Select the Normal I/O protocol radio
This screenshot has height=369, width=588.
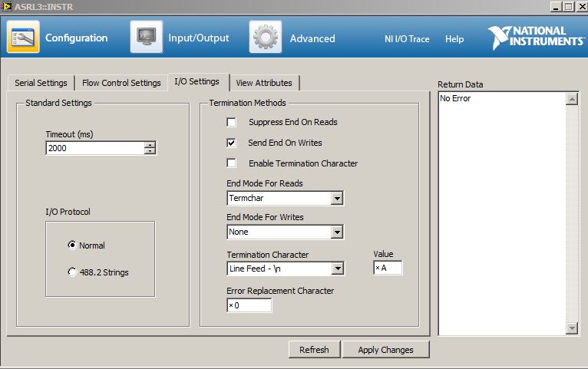(72, 245)
